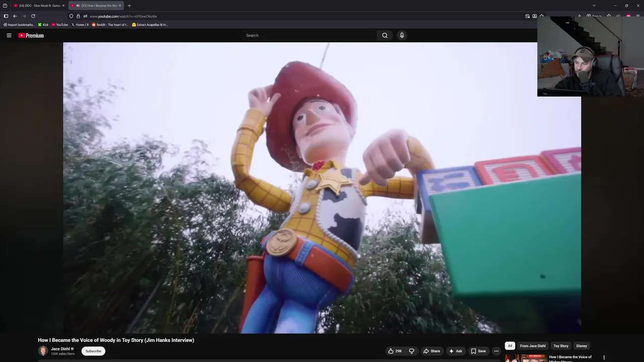Subscribe to Jace Diehl
644x362 pixels.
pos(93,351)
